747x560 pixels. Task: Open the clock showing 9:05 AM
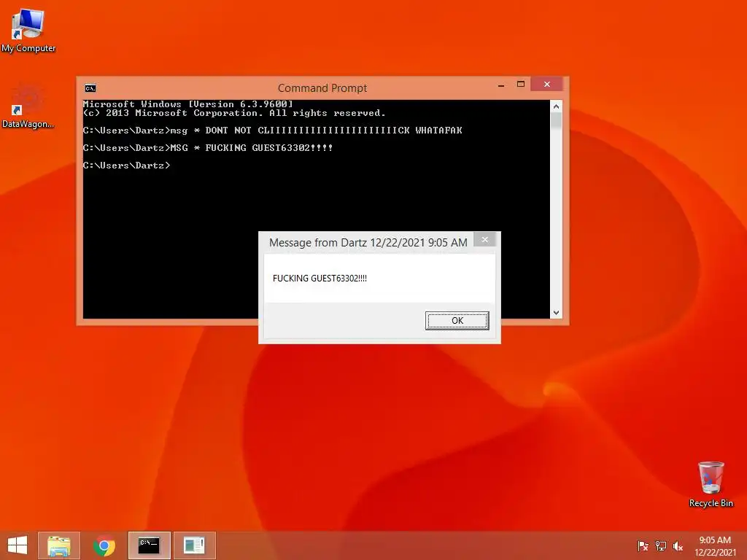click(x=715, y=545)
